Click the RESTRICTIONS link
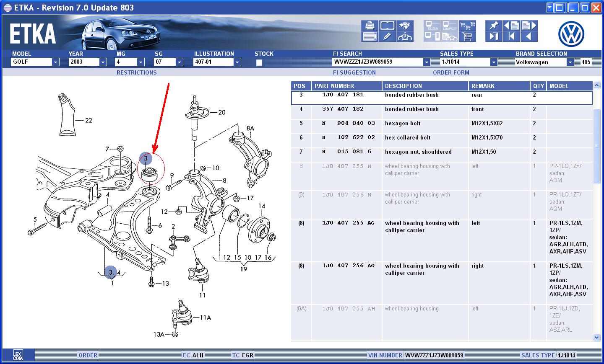Image resolution: width=604 pixels, height=364 pixels. click(136, 72)
